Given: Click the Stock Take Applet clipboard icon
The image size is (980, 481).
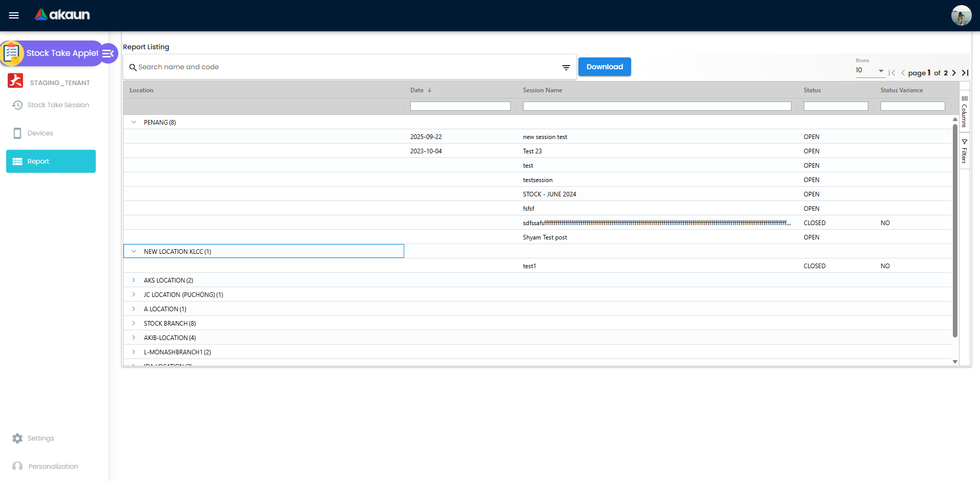Looking at the screenshot, I should click(11, 53).
